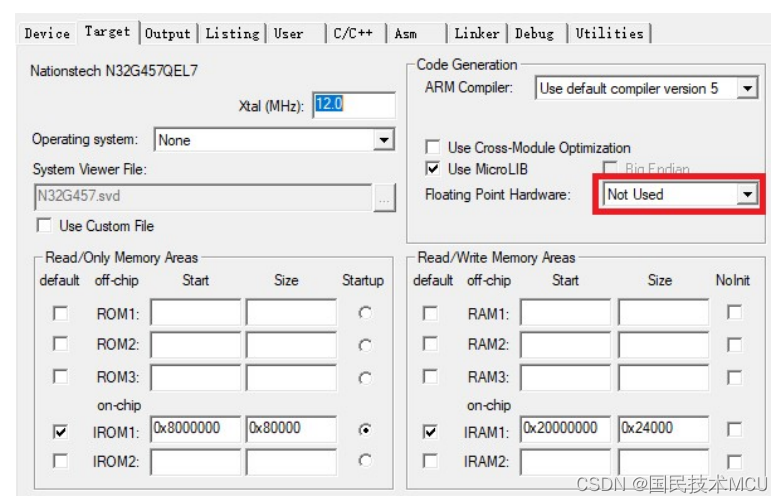Check the RAM3 default checkbox

click(x=430, y=377)
